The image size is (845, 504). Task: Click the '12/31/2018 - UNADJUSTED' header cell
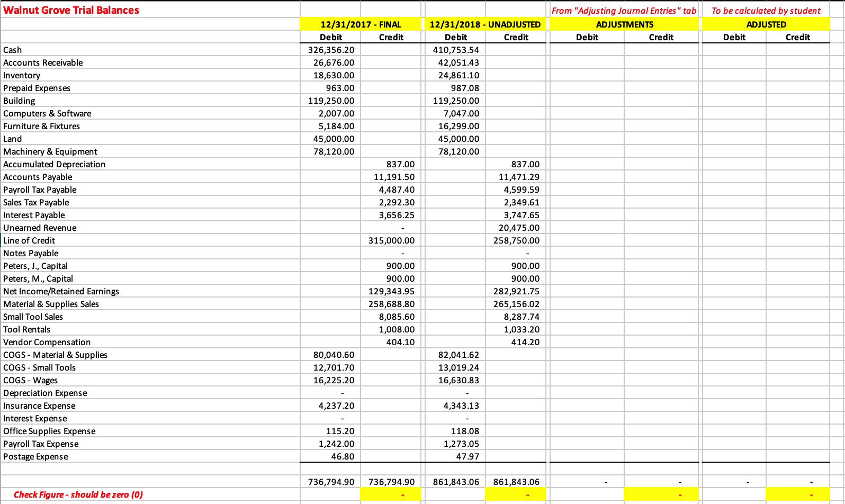[485, 24]
